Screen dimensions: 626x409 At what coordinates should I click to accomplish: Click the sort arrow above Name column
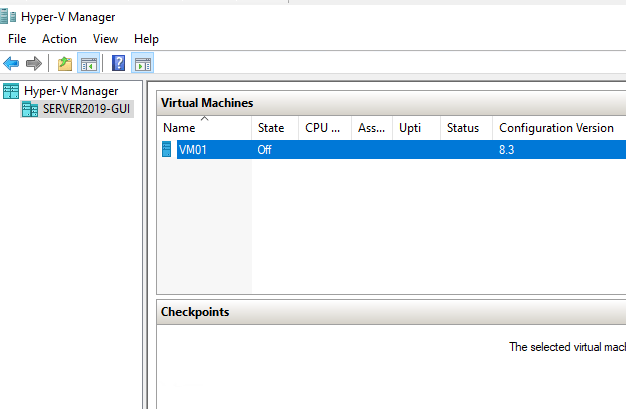pos(204,118)
